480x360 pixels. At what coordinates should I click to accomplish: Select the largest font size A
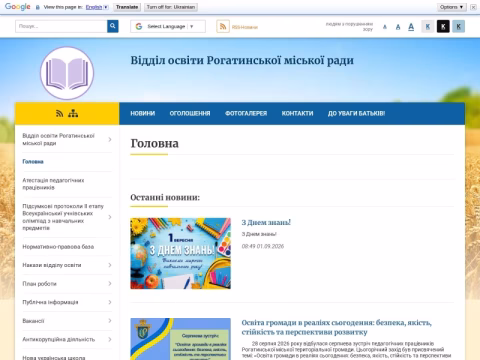pyautogui.click(x=411, y=27)
